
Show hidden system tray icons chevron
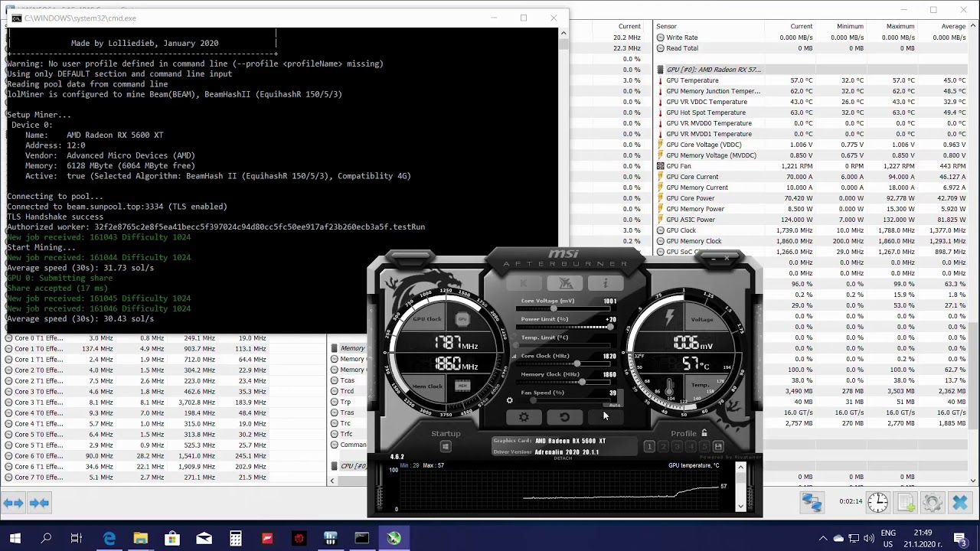pos(823,539)
